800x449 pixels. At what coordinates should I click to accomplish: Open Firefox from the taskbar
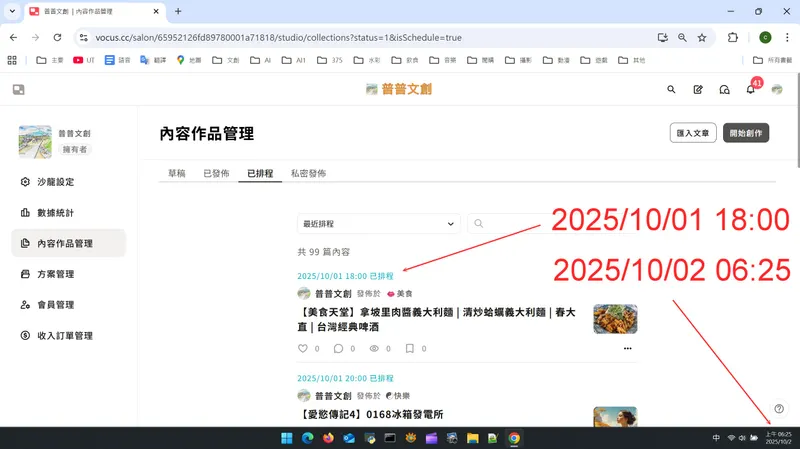[328, 438]
